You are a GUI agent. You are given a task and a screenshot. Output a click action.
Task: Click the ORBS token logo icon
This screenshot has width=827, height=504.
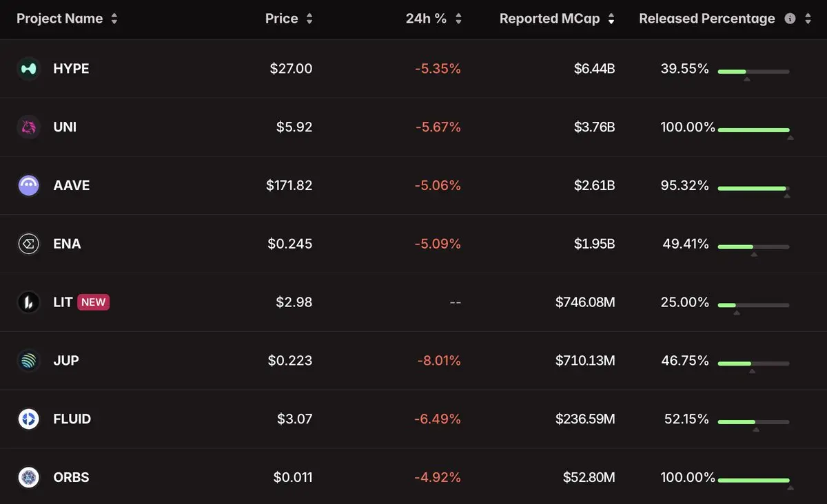29,477
